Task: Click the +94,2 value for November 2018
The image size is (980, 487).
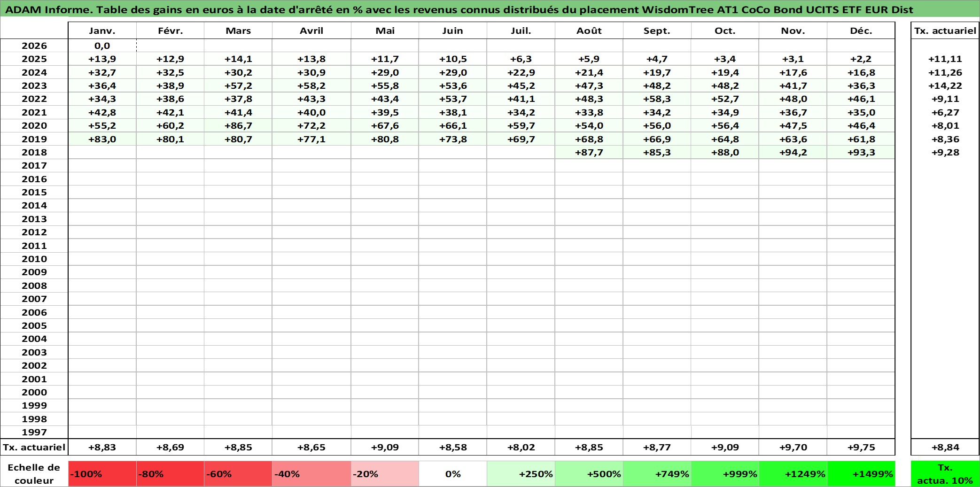Action: (793, 152)
